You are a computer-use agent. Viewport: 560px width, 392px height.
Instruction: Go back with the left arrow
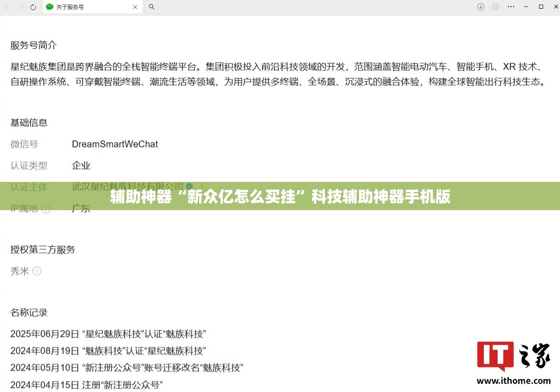[7, 7]
